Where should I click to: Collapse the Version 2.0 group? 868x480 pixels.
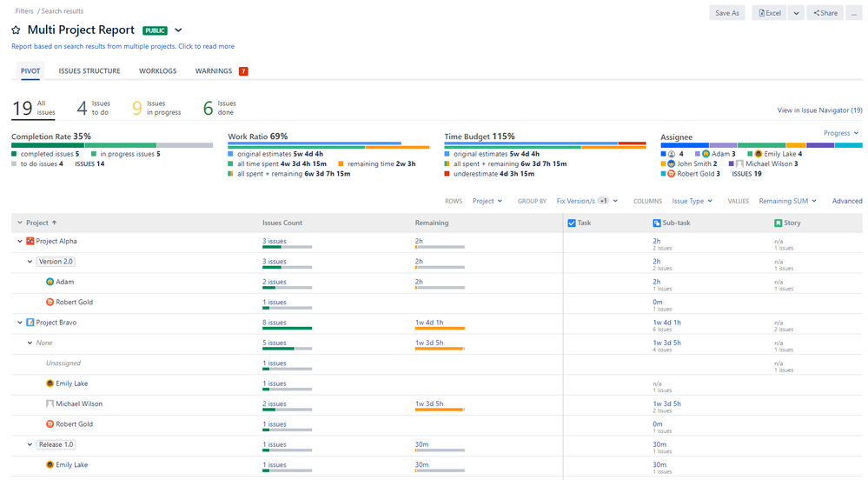point(30,262)
